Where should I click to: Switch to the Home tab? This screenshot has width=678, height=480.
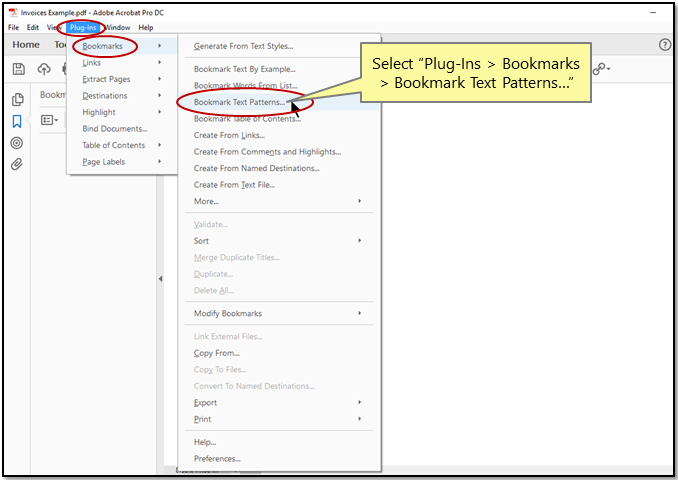click(x=26, y=45)
